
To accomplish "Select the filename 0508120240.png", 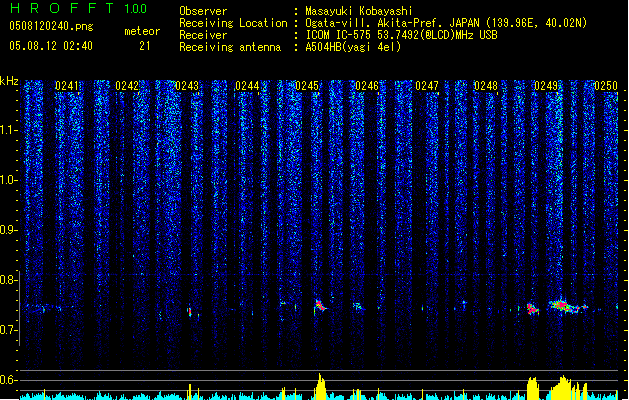I will [51, 26].
